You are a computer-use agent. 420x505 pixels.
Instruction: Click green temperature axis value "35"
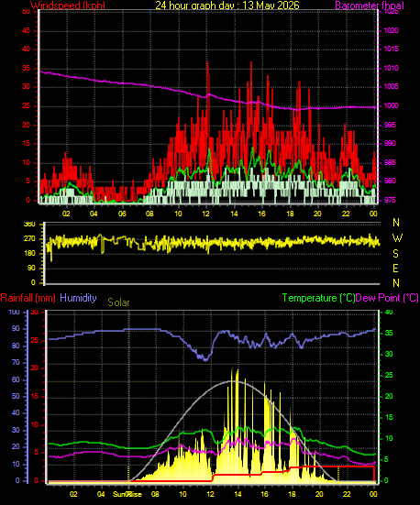coord(389,333)
